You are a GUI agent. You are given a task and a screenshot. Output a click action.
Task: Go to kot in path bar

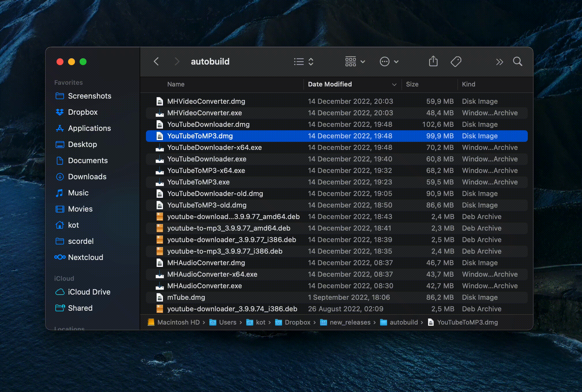pos(256,322)
